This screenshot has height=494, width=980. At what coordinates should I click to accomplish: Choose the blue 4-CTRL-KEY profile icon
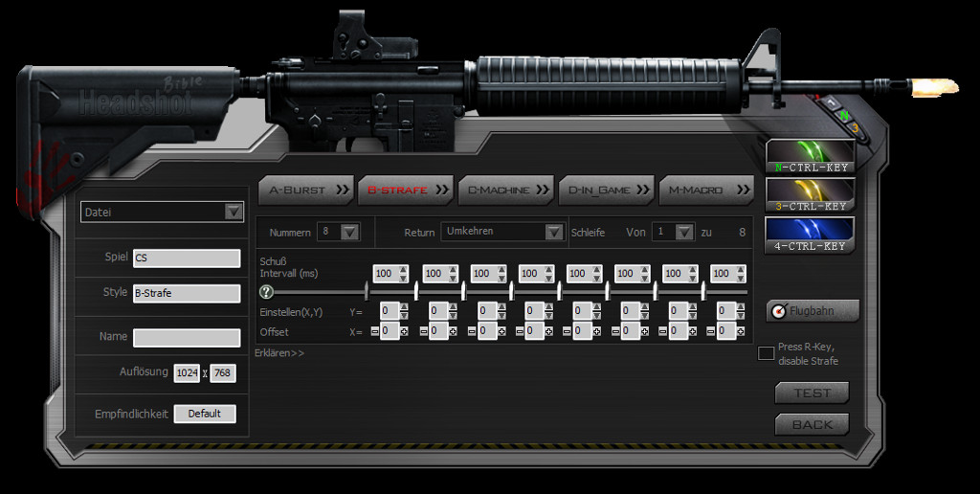tap(810, 235)
